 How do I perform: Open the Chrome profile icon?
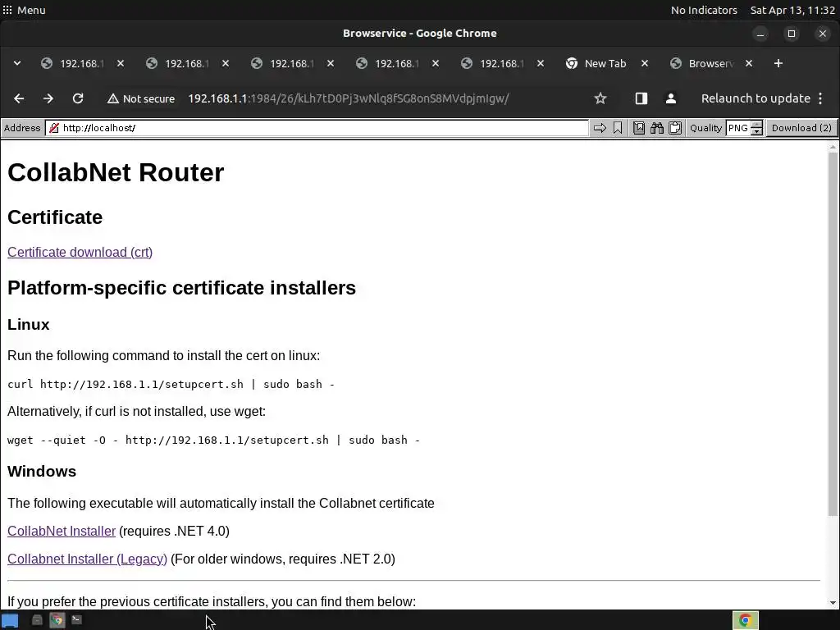(x=671, y=98)
